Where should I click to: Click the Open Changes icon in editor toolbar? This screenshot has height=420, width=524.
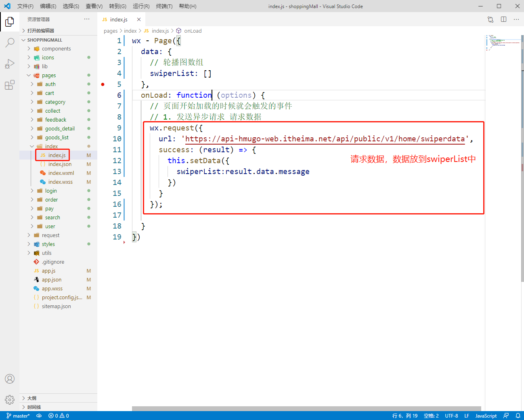[490, 19]
